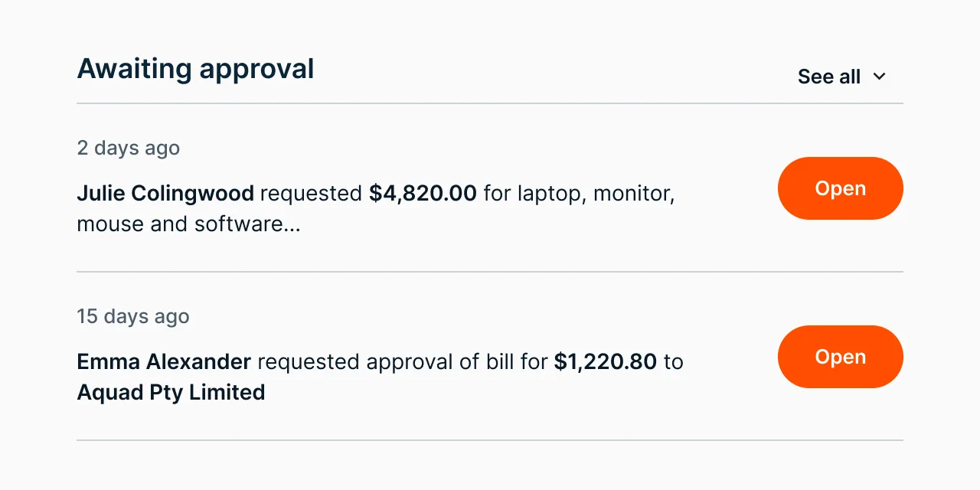
Task: Click the $4,820.00 requested amount
Action: pos(423,193)
